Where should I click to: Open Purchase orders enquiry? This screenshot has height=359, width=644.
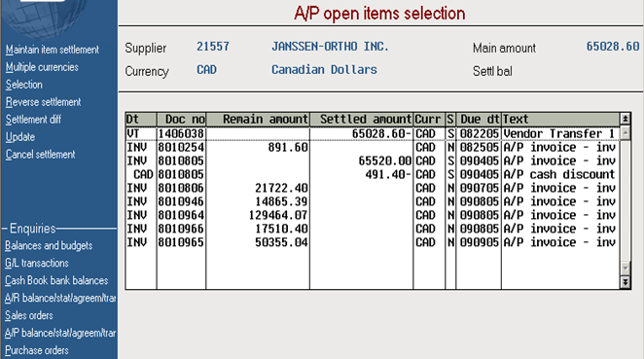(37, 350)
